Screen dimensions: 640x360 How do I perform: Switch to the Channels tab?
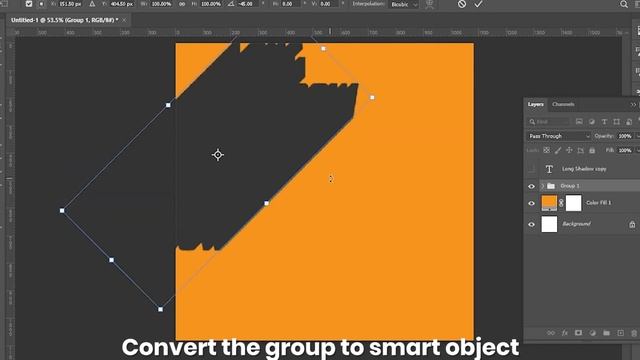click(563, 104)
